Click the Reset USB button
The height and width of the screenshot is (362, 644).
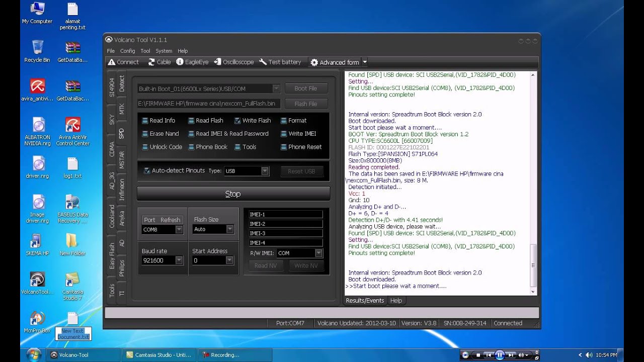301,171
